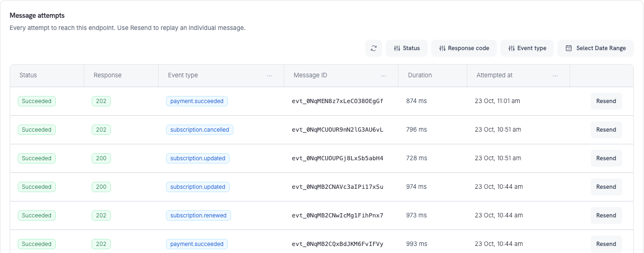This screenshot has width=644, height=253.
Task: Resend message evt_0NqMCUOUPGj8LxSb5abH4
Action: (x=606, y=158)
